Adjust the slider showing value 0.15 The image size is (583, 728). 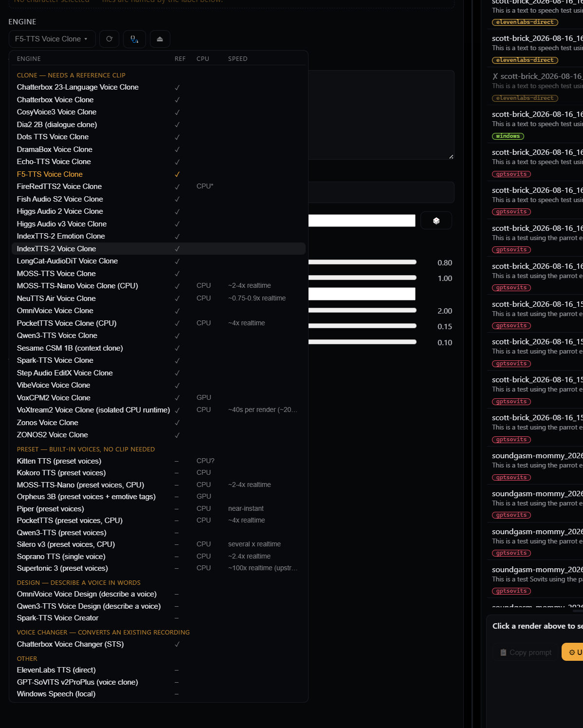pos(362,326)
